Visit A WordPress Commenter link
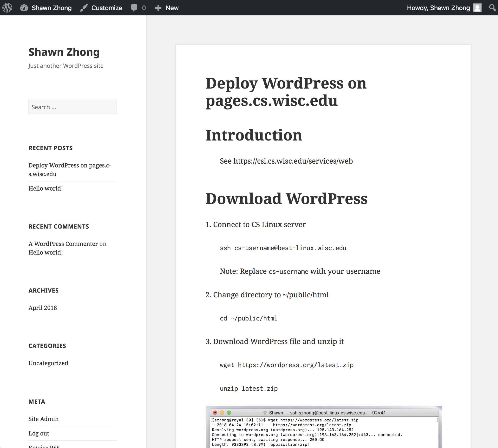Viewport: 498px width, 448px height. click(x=63, y=244)
